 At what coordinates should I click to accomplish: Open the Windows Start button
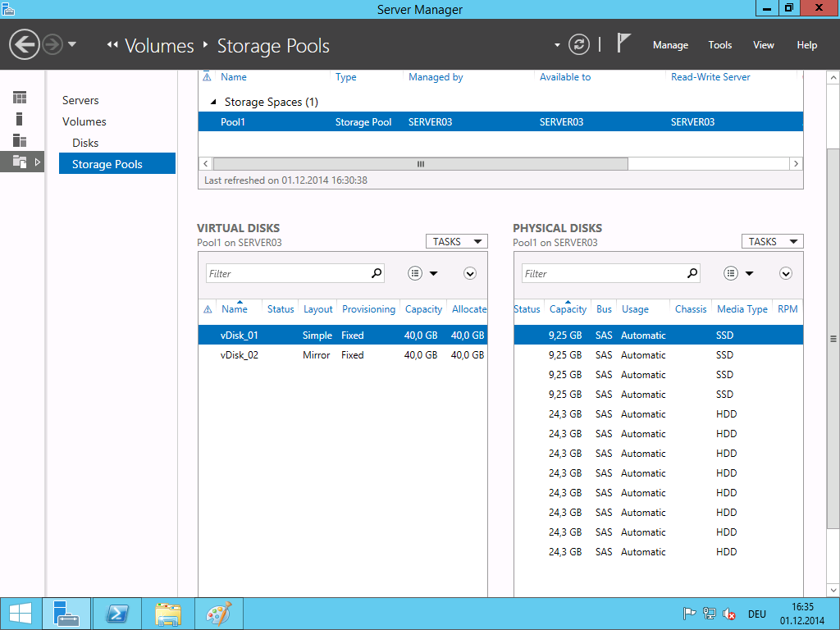pyautogui.click(x=21, y=614)
